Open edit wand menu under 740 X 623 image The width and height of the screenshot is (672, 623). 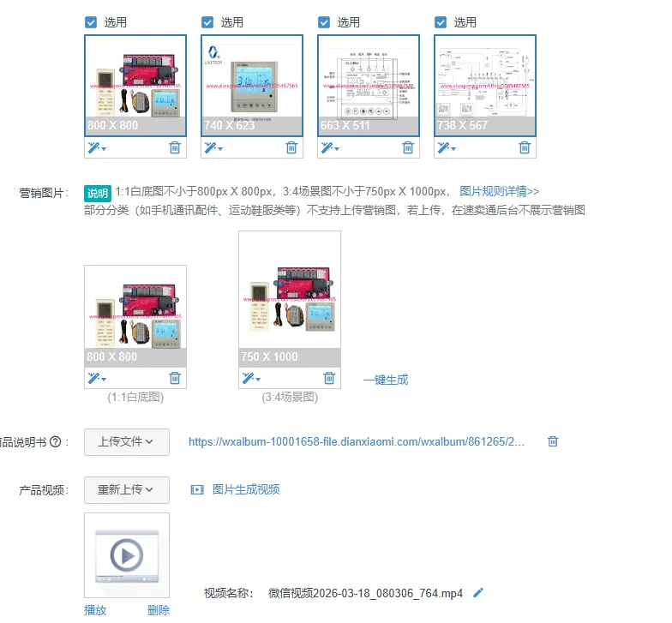tap(213, 147)
